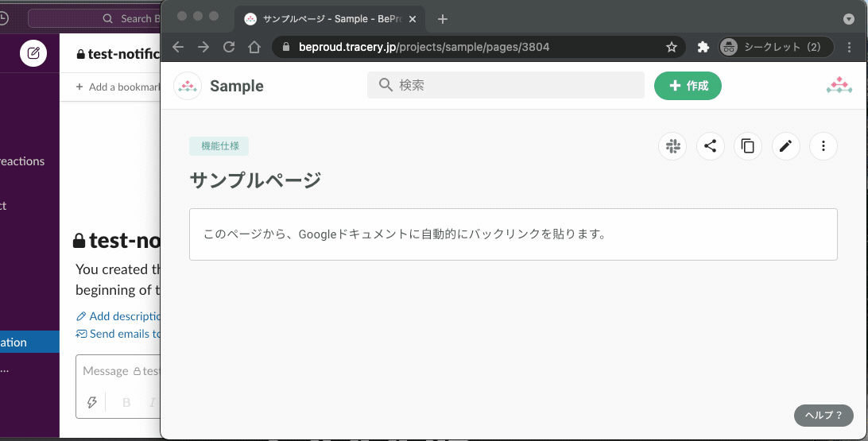
Task: Open the Sample project name link
Action: (236, 87)
